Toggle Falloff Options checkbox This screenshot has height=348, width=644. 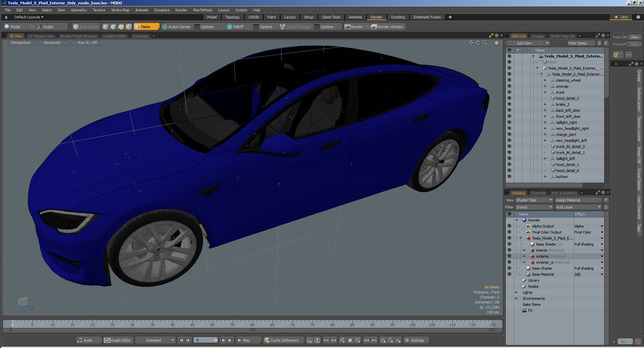(256, 27)
